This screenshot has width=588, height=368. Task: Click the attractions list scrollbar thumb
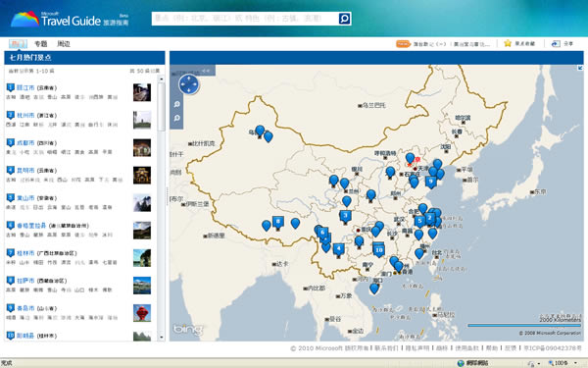[162, 107]
